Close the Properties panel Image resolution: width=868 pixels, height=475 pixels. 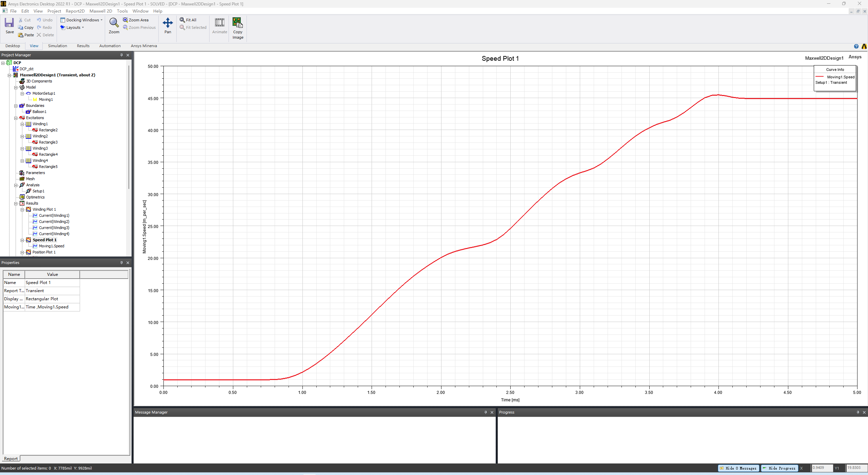[x=128, y=263]
